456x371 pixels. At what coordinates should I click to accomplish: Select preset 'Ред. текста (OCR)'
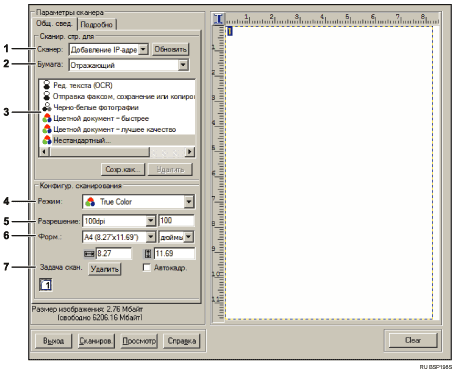83,85
